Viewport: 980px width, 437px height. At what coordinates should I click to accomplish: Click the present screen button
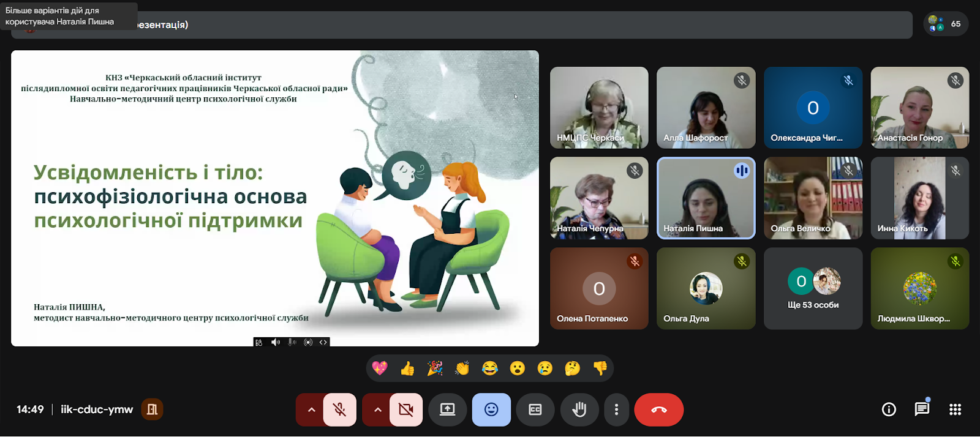pos(448,409)
